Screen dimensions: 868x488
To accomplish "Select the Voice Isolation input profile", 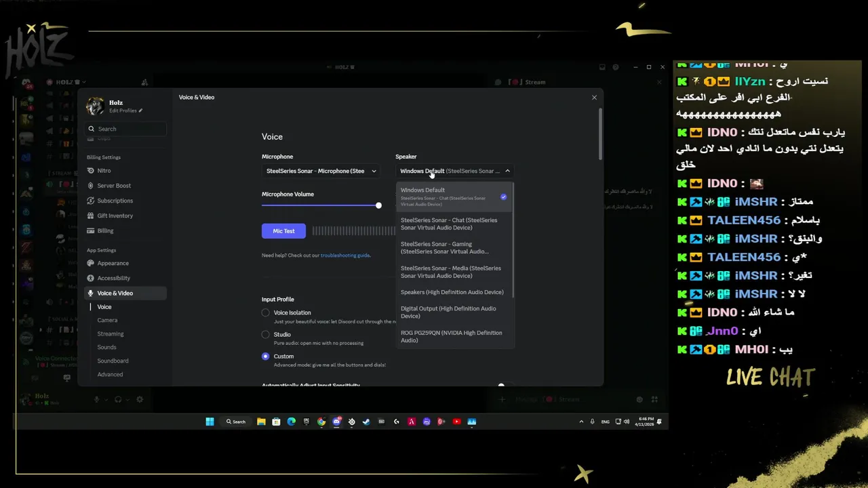I will 266,312.
